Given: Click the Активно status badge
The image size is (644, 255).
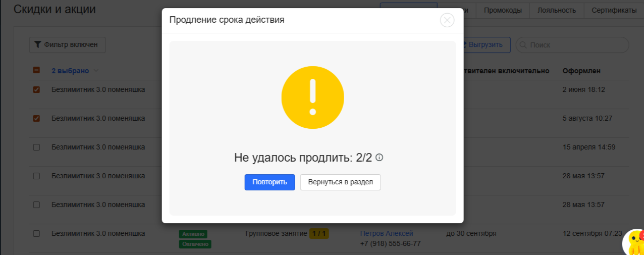Looking at the screenshot, I should click(x=193, y=234).
